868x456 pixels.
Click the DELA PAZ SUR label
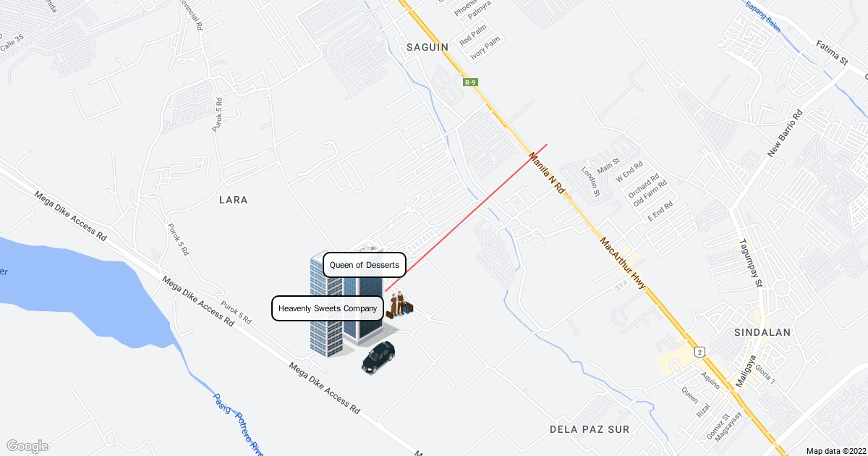[x=590, y=429]
